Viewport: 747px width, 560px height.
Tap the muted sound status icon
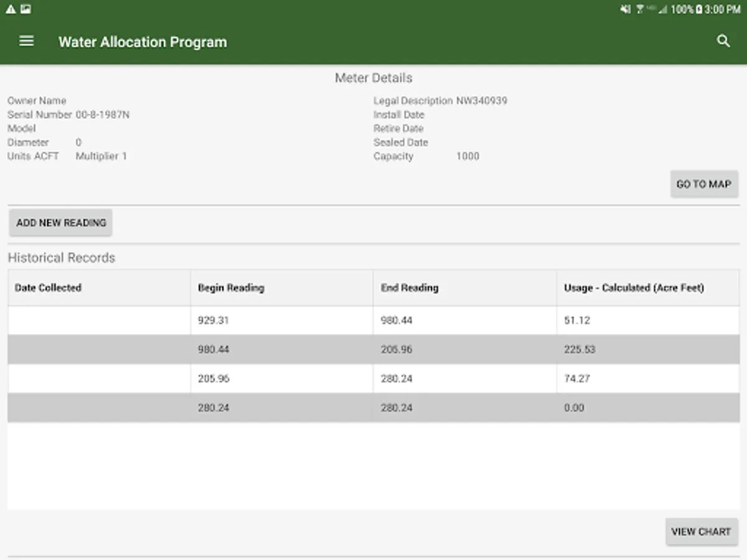point(626,9)
